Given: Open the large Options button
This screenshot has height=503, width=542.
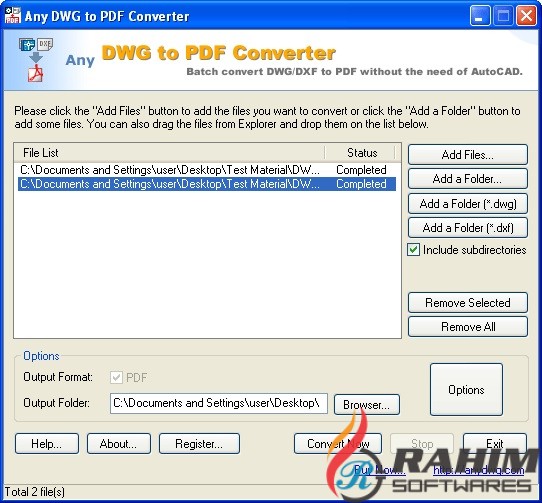Looking at the screenshot, I should (466, 389).
